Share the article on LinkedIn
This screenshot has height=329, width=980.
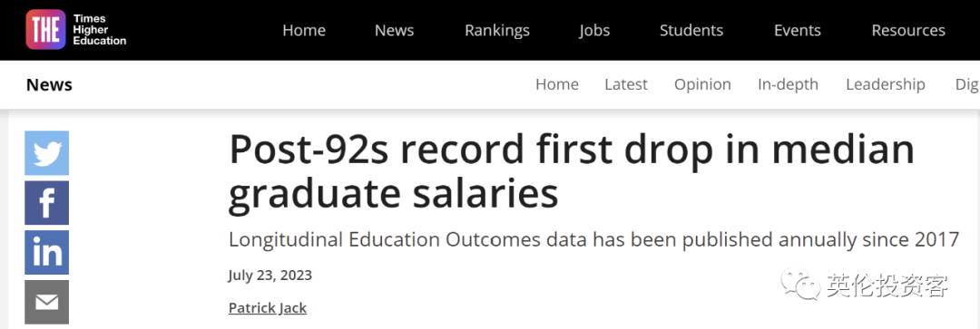[x=47, y=252]
